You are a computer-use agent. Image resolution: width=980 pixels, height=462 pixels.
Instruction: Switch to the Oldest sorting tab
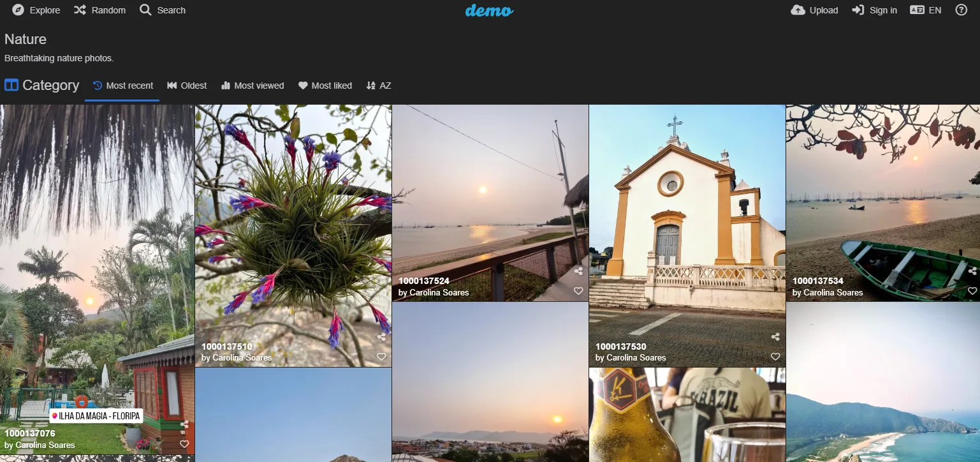pos(187,85)
